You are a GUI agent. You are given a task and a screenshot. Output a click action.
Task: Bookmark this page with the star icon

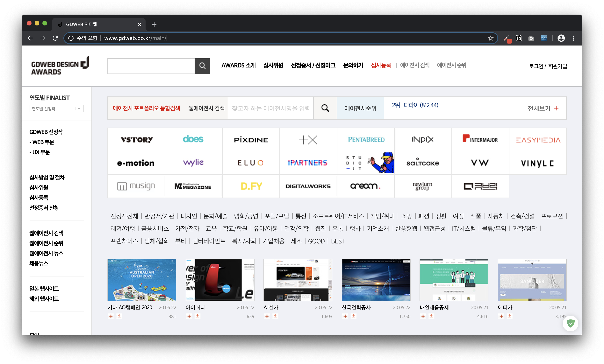point(490,38)
